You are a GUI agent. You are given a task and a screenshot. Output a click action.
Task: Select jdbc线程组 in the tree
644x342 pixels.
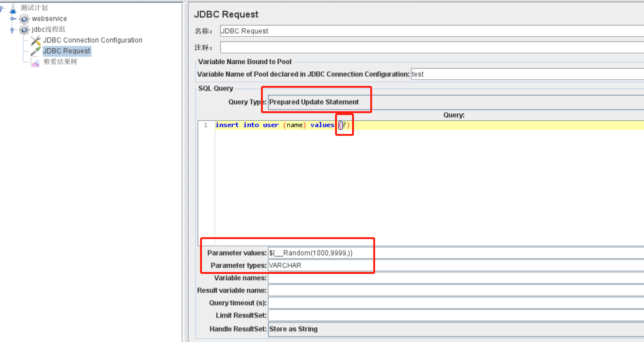pos(48,29)
